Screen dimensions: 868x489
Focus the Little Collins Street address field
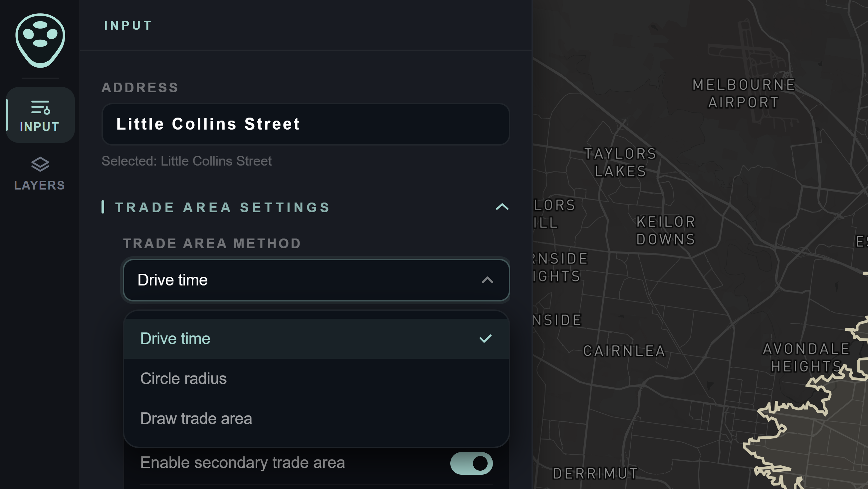point(305,124)
